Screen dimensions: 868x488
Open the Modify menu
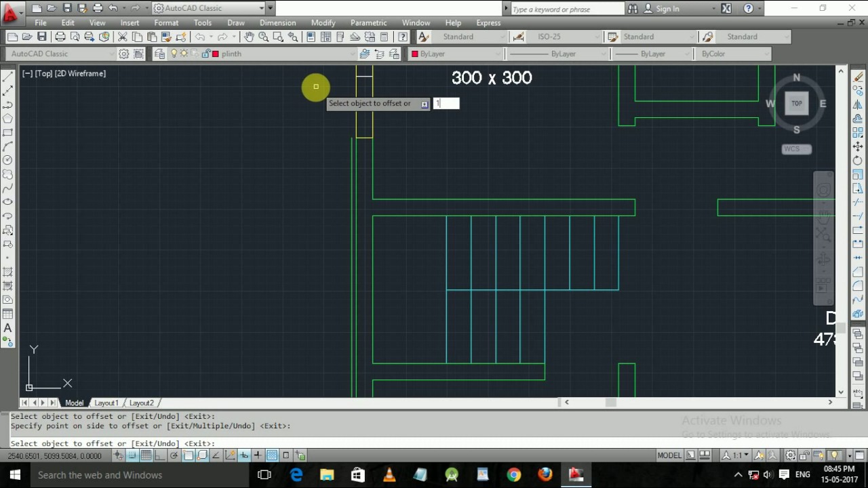click(323, 22)
